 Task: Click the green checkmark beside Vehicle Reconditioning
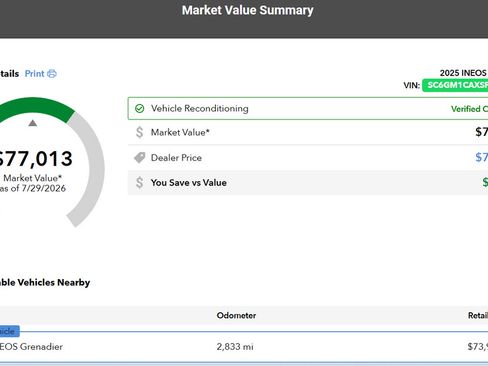[x=139, y=108]
